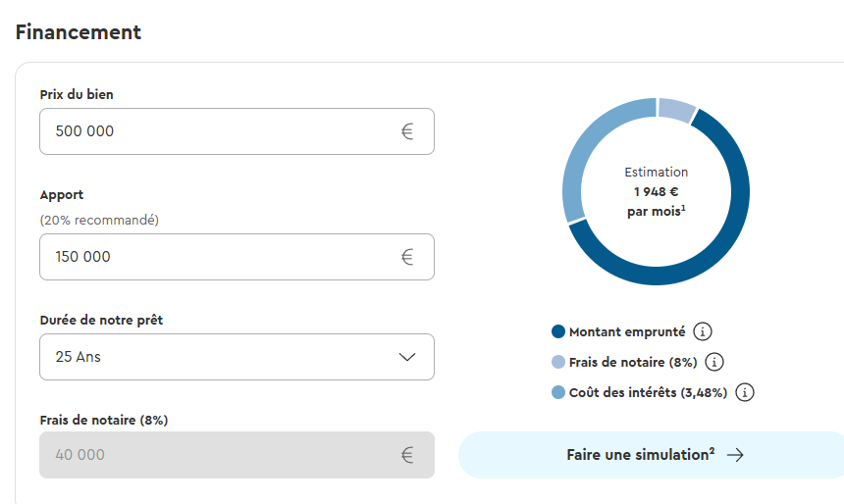This screenshot has height=504, width=844.
Task: Click arrow icon on Faire une simulation
Action: [735, 455]
